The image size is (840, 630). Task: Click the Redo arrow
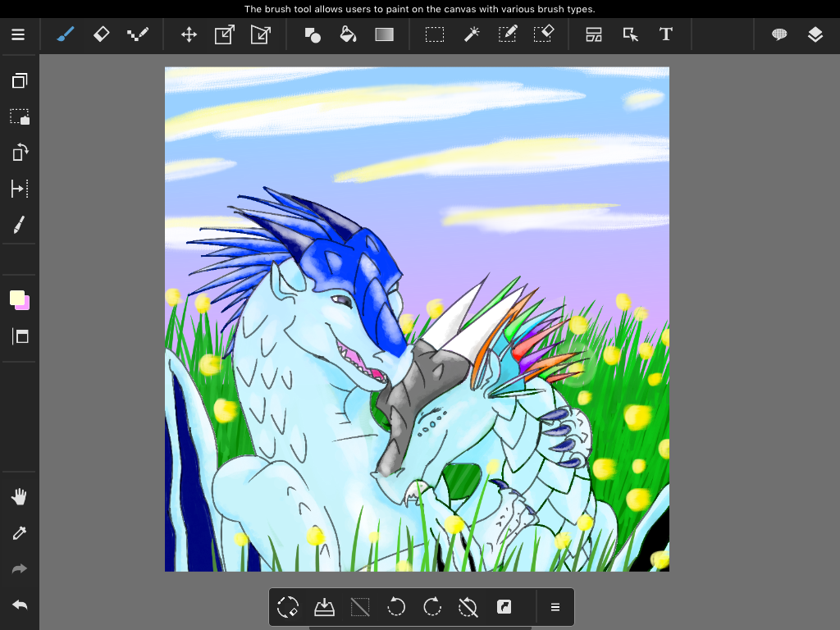20,568
